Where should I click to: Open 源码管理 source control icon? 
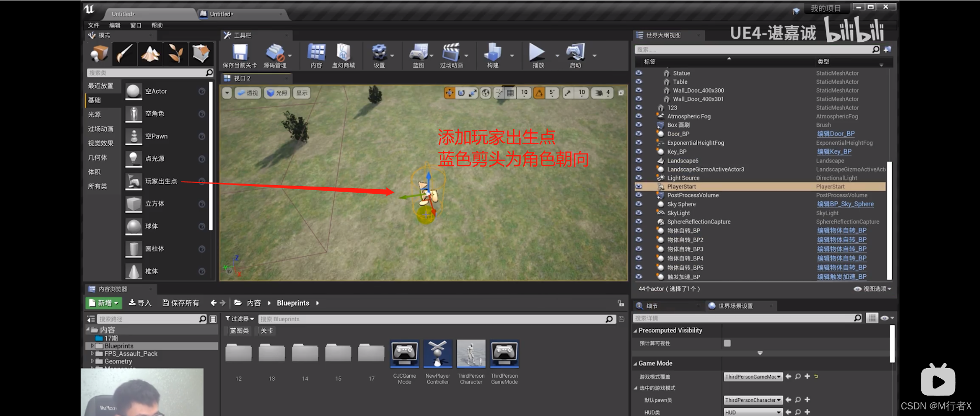click(x=275, y=56)
